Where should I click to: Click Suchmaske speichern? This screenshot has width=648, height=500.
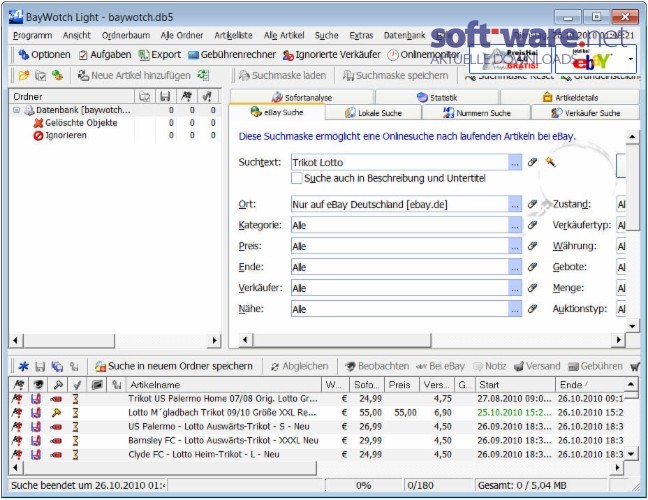[396, 76]
